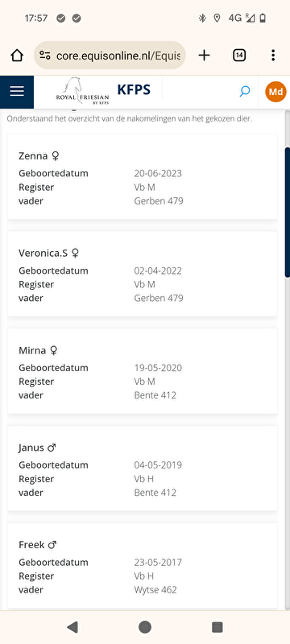Click the KFPS header text
The image size is (290, 644).
coord(134,89)
